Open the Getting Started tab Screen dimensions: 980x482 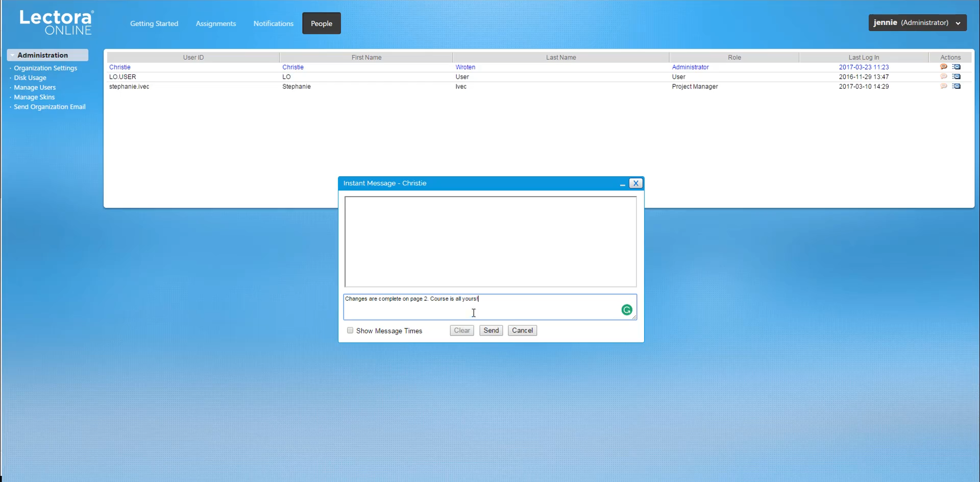coord(154,23)
